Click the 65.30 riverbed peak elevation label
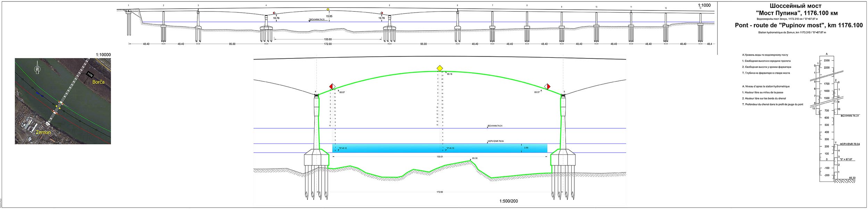 [x=475, y=159]
